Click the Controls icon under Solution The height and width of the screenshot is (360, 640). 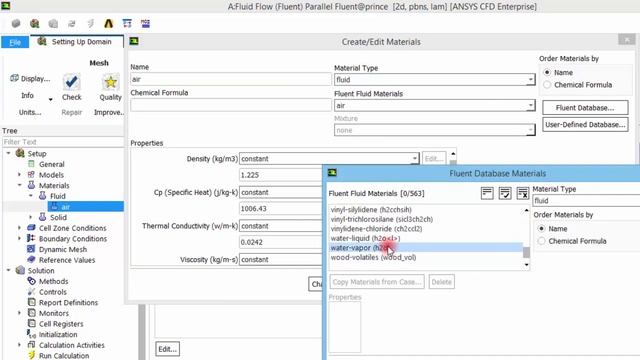31,291
